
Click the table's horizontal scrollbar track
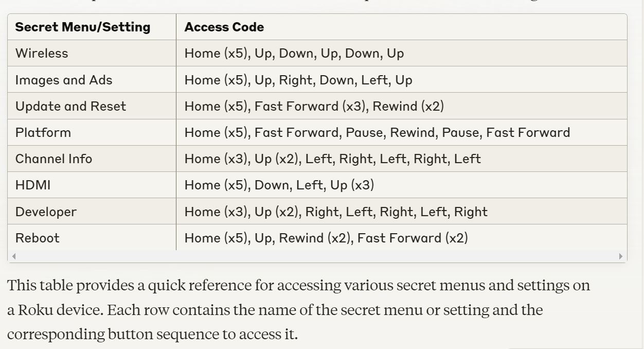tap(317, 256)
